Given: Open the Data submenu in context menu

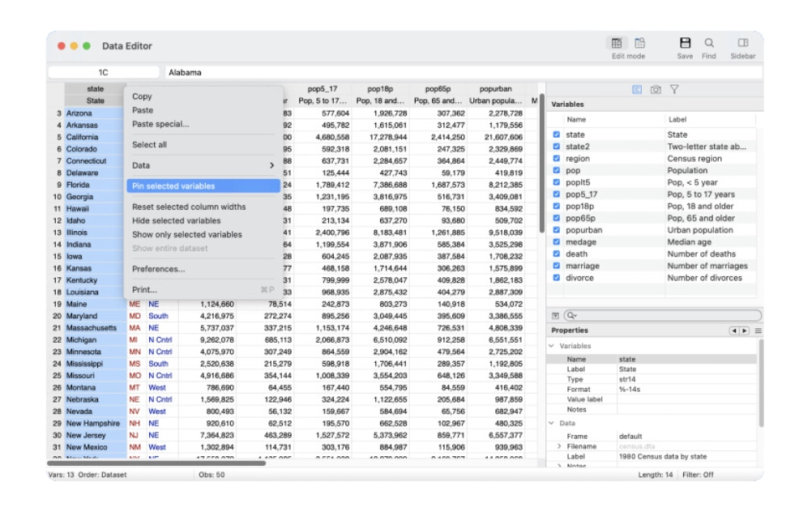Looking at the screenshot, I should [x=203, y=165].
